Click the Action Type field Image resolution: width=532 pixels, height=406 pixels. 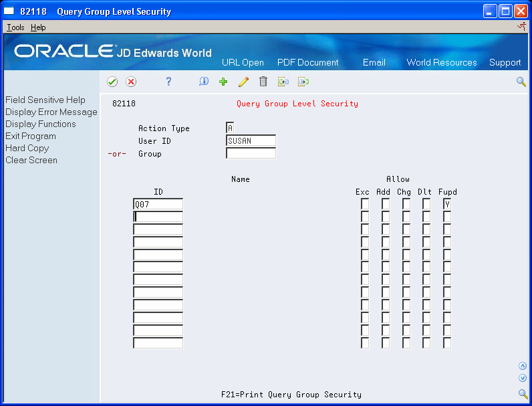(230, 128)
